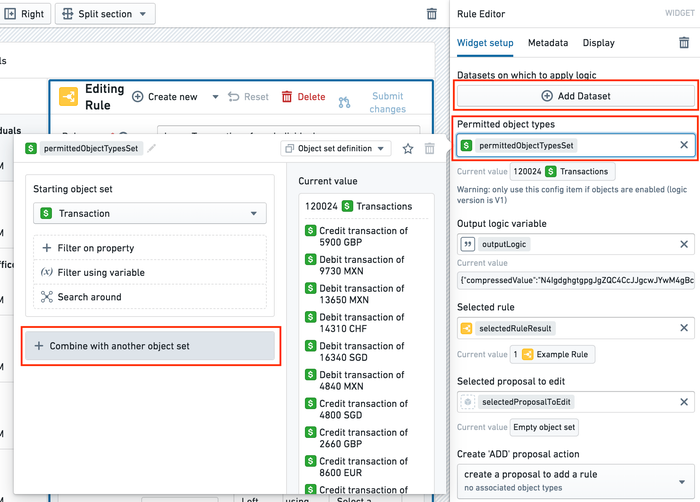
Task: Open the Object set definition dropdown
Action: pos(335,148)
